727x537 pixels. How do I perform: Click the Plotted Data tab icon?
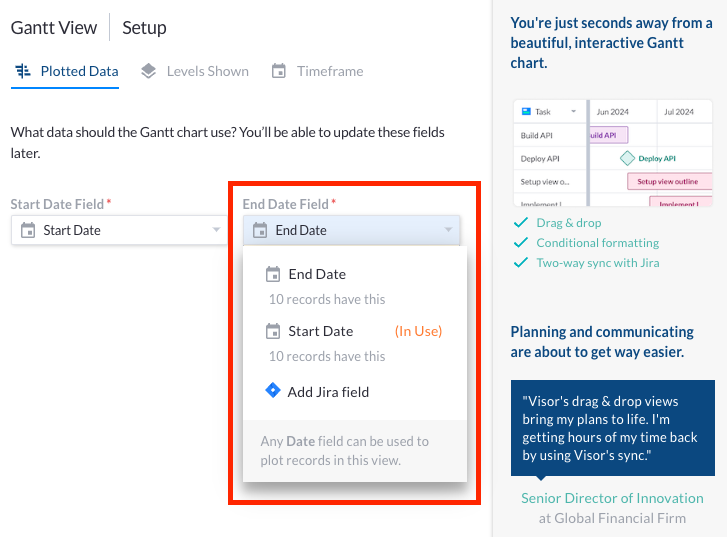(23, 71)
